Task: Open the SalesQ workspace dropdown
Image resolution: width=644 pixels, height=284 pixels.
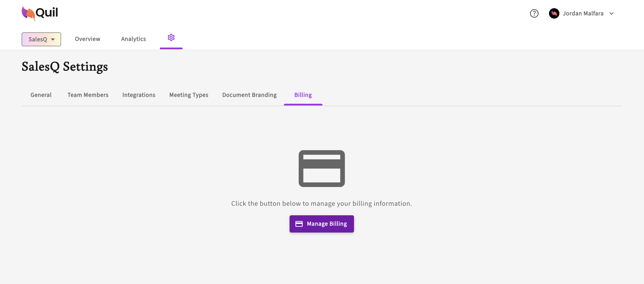Action: (x=41, y=39)
